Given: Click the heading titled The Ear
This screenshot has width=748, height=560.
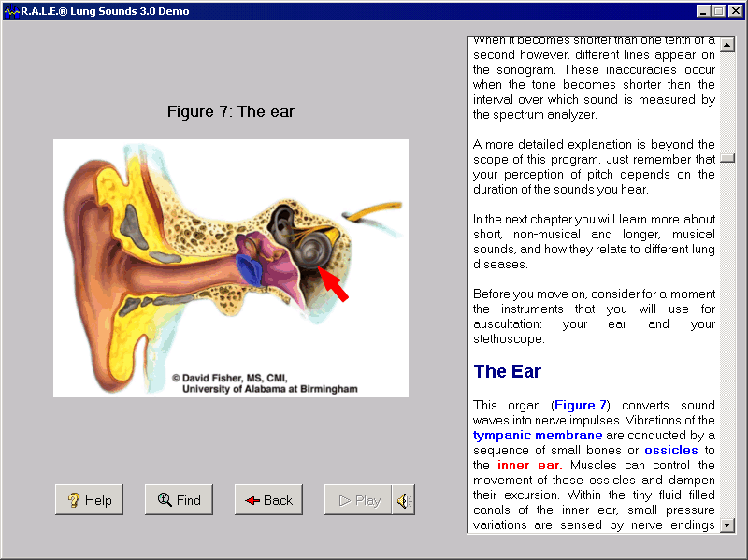Looking at the screenshot, I should pyautogui.click(x=507, y=371).
